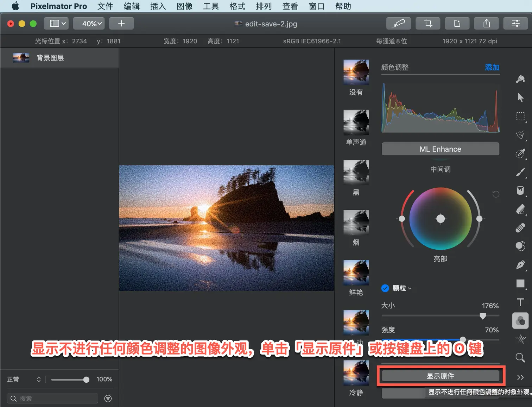Viewport: 532px width, 407px height.
Task: Click the highlighted Color Adjustments tool
Action: pyautogui.click(x=520, y=321)
